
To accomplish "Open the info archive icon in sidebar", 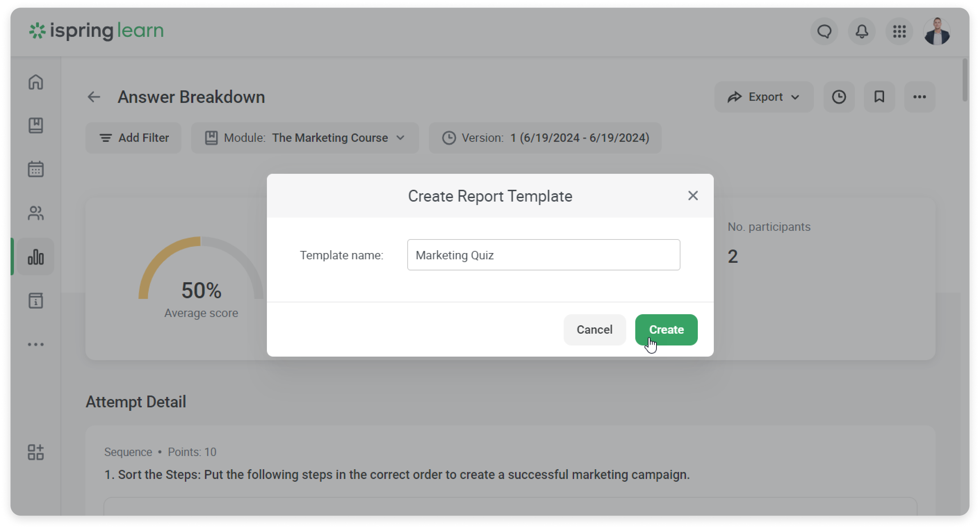I will (36, 301).
